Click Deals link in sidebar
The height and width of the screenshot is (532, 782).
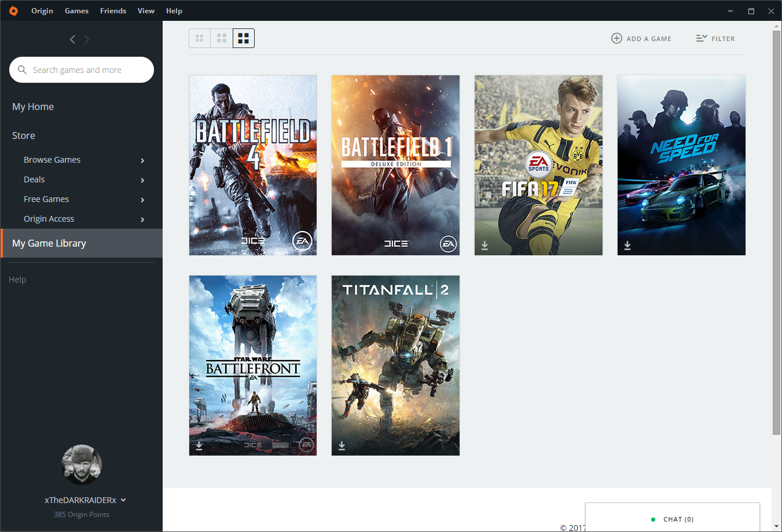[34, 179]
